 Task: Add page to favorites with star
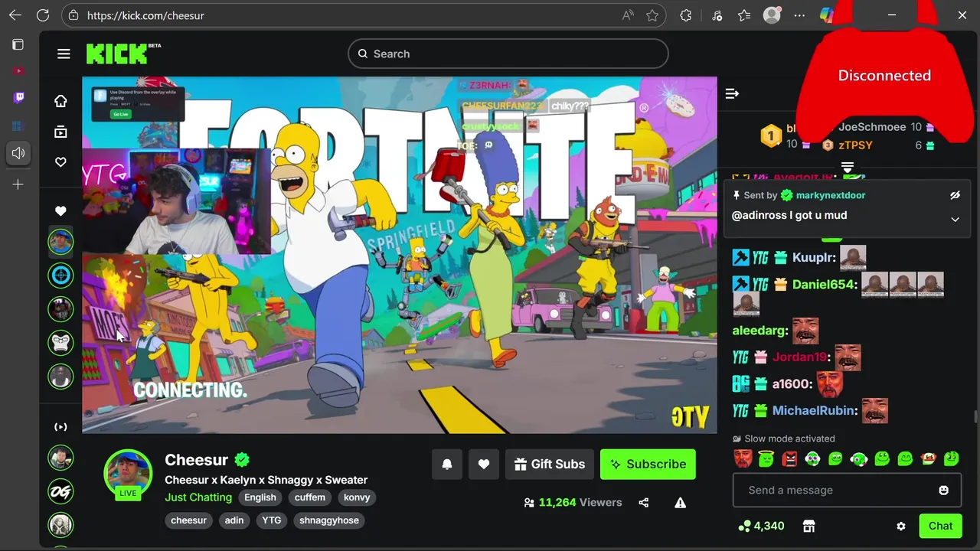click(x=652, y=15)
